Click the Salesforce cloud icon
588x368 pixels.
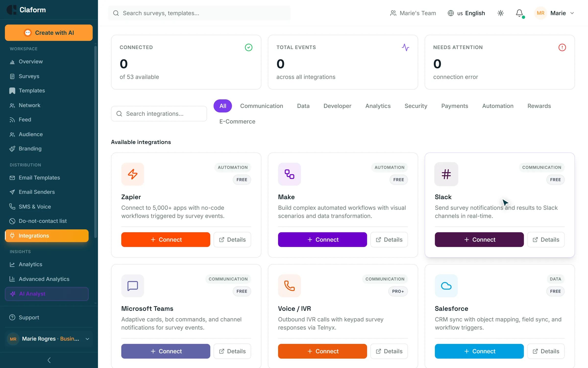[446, 286]
